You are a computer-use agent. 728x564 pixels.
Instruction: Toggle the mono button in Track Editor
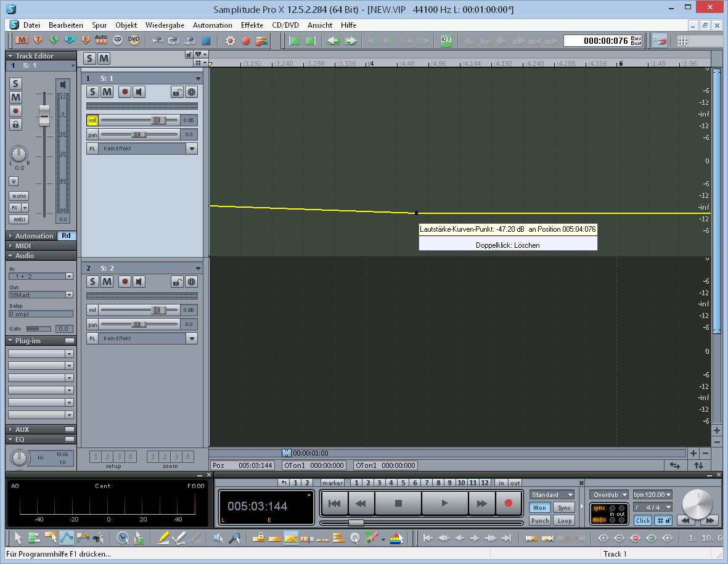(x=19, y=196)
